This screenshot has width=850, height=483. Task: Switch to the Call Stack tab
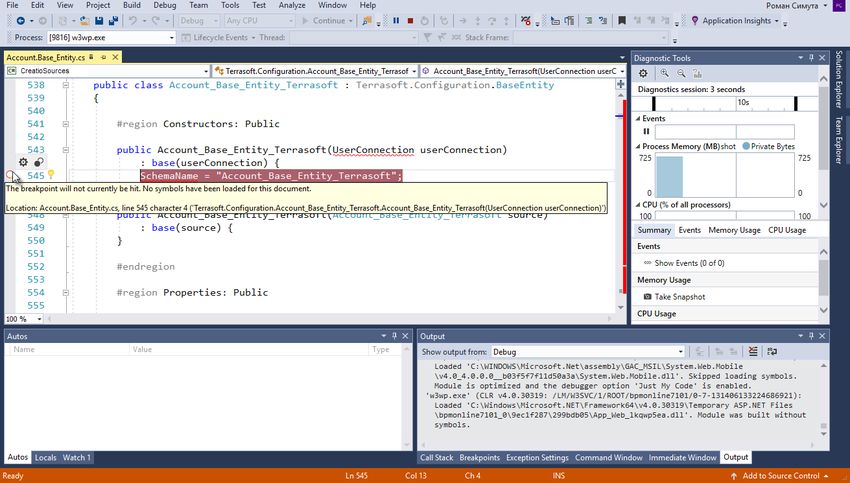436,458
